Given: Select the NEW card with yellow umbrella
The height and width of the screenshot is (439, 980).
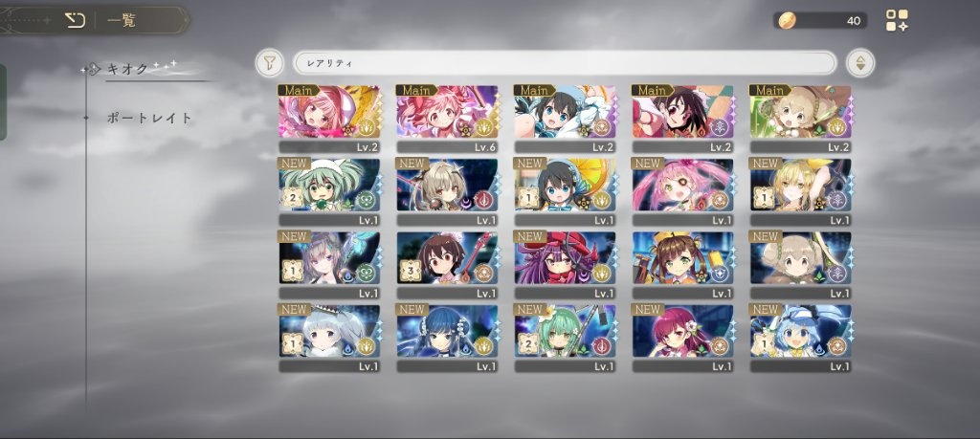Looking at the screenshot, I should click(565, 191).
